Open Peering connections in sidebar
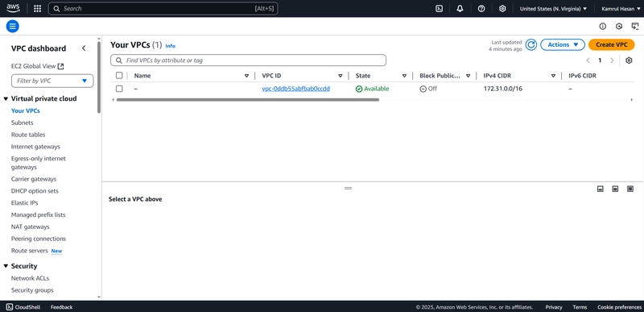The width and height of the screenshot is (644, 312). point(39,239)
